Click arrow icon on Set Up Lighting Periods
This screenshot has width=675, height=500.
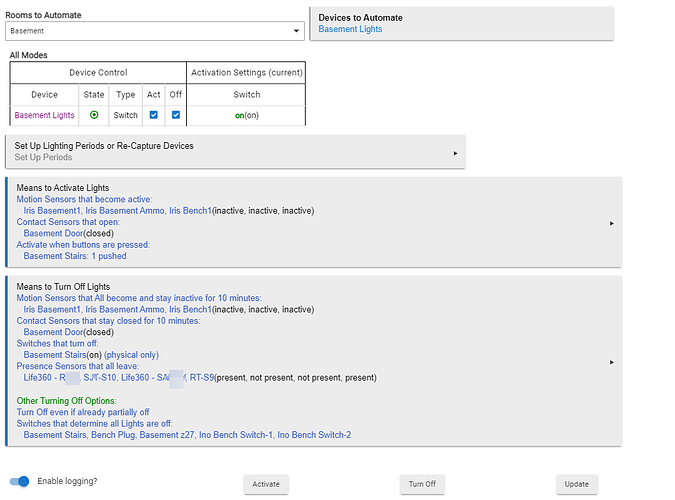455,153
